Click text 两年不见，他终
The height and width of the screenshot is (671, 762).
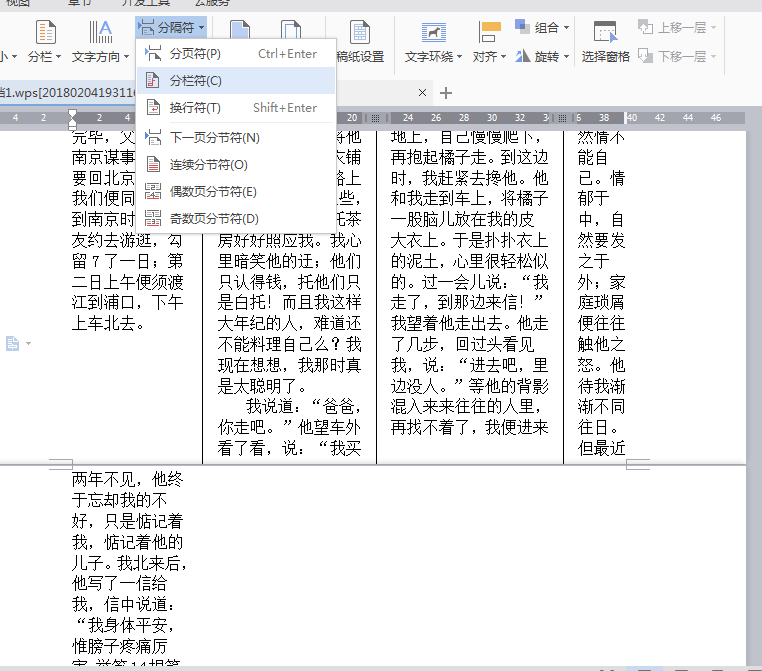tap(127, 480)
